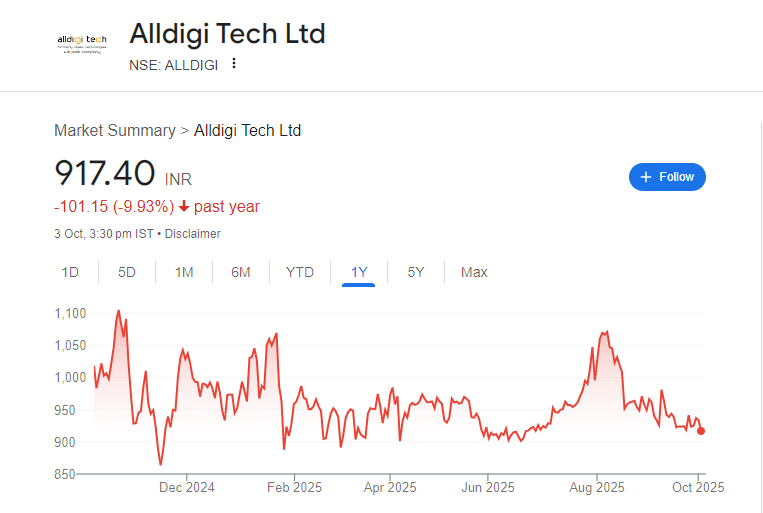Image resolution: width=763 pixels, height=513 pixels.
Task: Click the Aug 2025 peak on the chart
Action: coord(605,331)
